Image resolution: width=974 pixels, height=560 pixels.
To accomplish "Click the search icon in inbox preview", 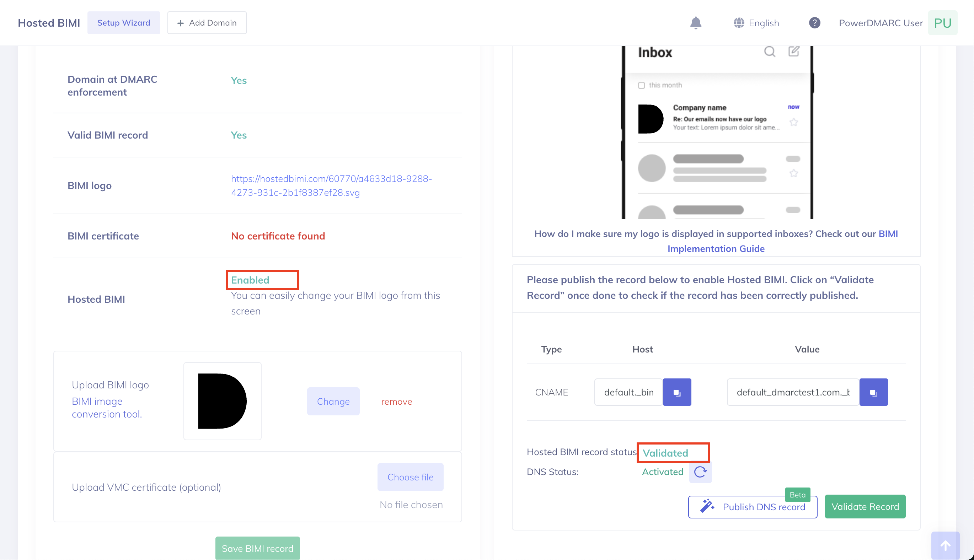I will (769, 52).
